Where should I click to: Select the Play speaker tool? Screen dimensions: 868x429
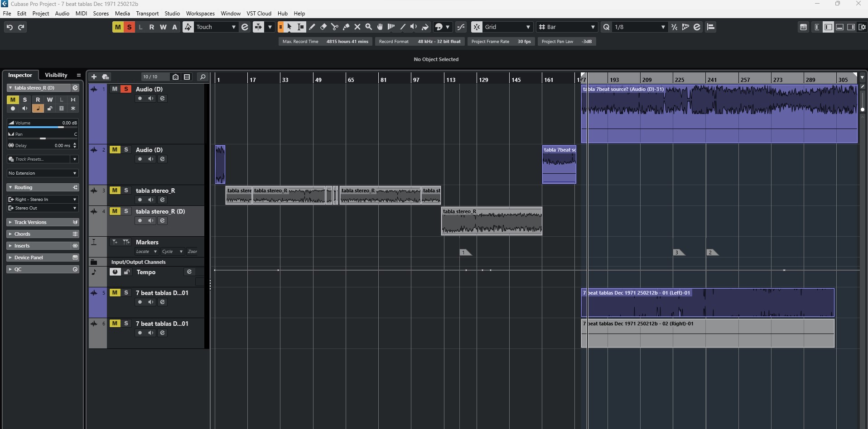click(x=414, y=27)
